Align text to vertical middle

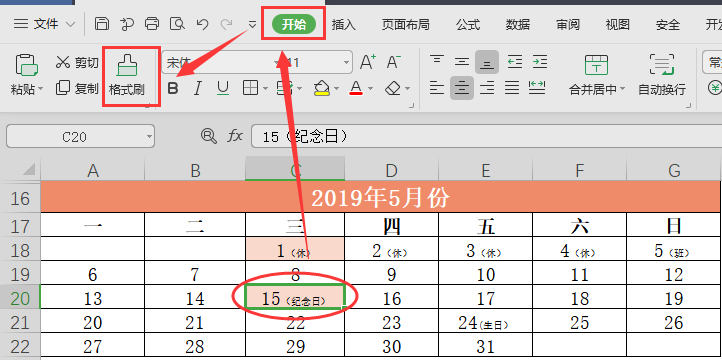462,62
